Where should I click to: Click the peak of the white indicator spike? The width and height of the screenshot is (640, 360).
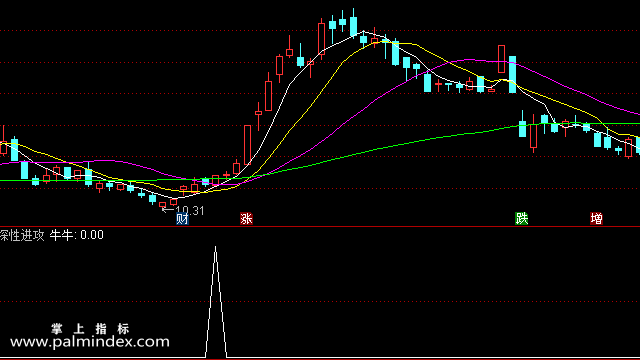click(216, 247)
